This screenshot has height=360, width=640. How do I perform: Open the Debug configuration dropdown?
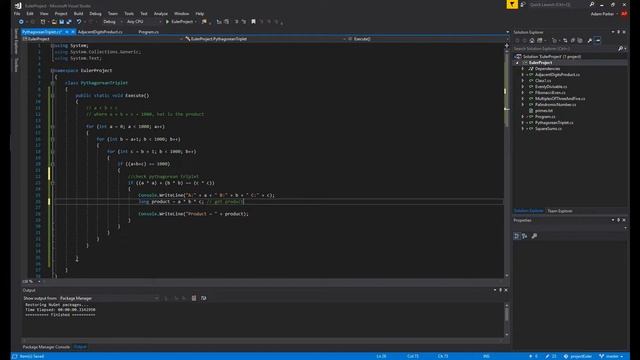pos(111,22)
